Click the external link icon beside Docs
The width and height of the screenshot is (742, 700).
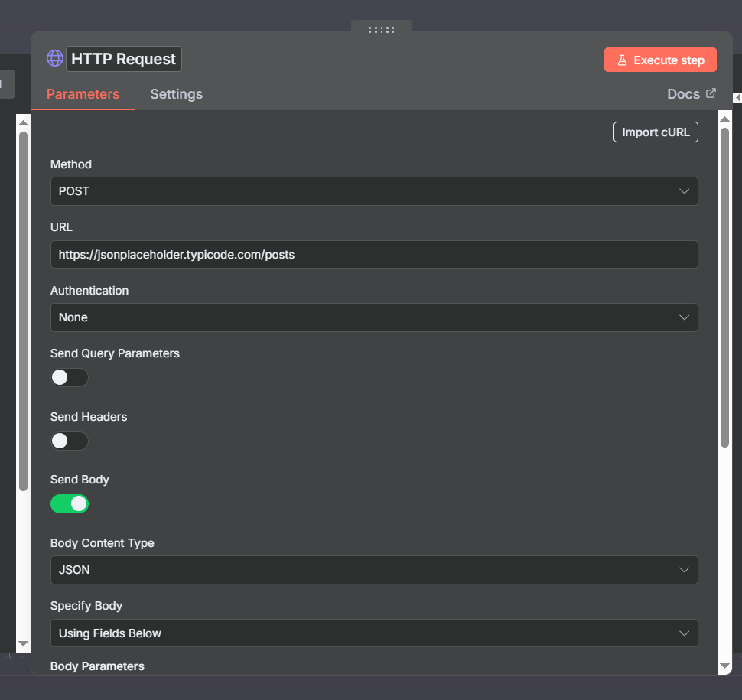(711, 93)
